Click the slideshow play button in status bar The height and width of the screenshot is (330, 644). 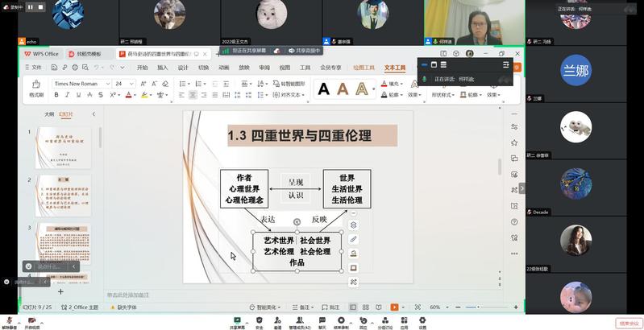[x=393, y=307]
